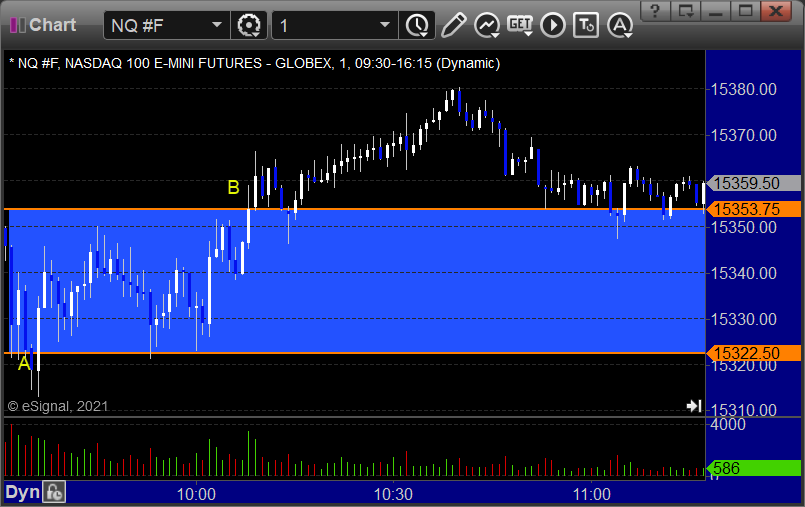Image resolution: width=805 pixels, height=507 pixels.
Task: Click the help question mark button
Action: [x=655, y=11]
